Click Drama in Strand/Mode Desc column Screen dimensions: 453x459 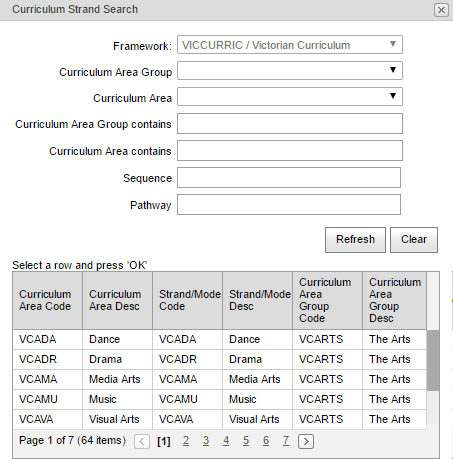click(257, 359)
